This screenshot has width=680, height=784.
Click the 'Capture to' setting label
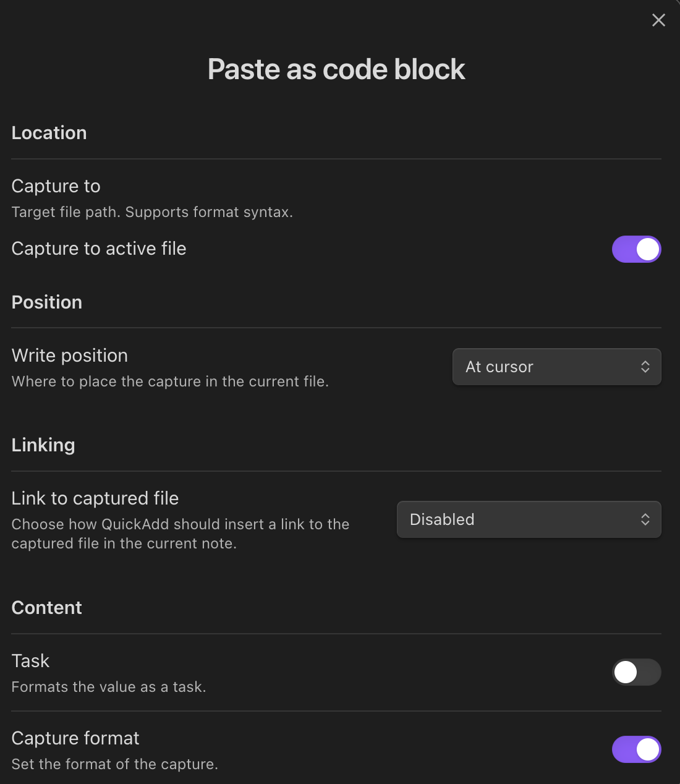click(56, 186)
